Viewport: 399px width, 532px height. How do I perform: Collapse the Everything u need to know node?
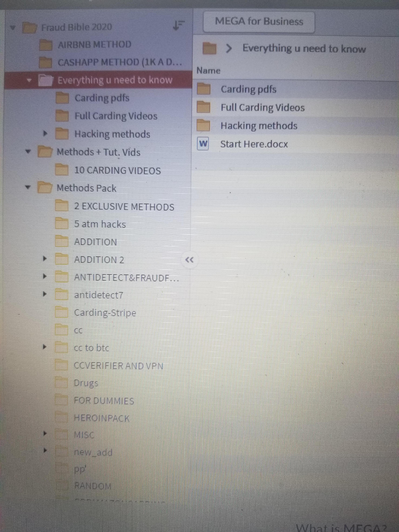tap(29, 80)
